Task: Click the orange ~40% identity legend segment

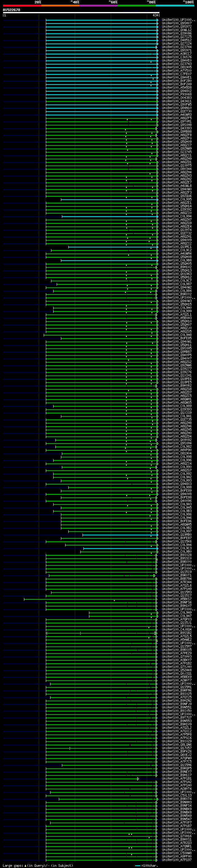Action: [x=60, y=6]
